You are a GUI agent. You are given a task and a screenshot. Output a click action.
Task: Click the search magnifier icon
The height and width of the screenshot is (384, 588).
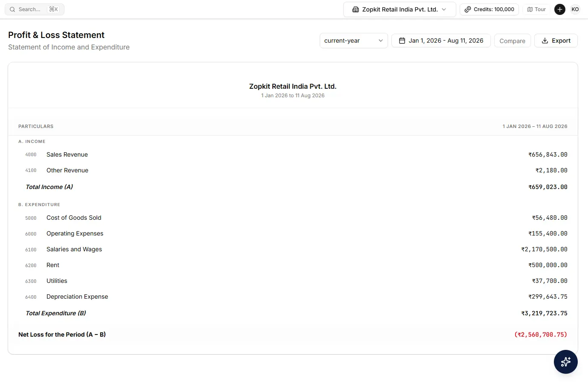pyautogui.click(x=12, y=9)
